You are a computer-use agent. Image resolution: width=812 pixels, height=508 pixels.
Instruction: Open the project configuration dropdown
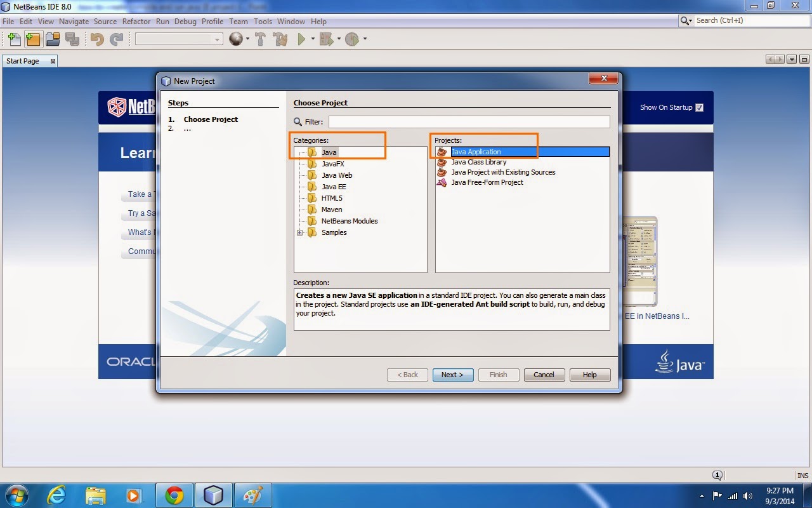216,39
